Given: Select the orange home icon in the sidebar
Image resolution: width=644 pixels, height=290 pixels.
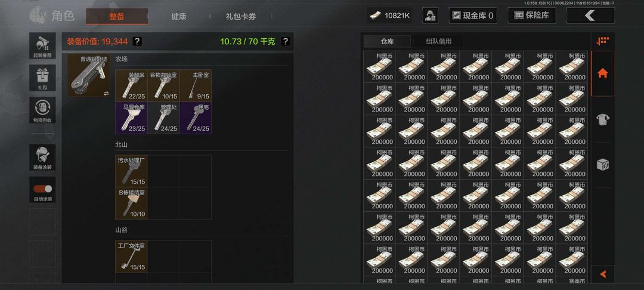Looking at the screenshot, I should 602,73.
